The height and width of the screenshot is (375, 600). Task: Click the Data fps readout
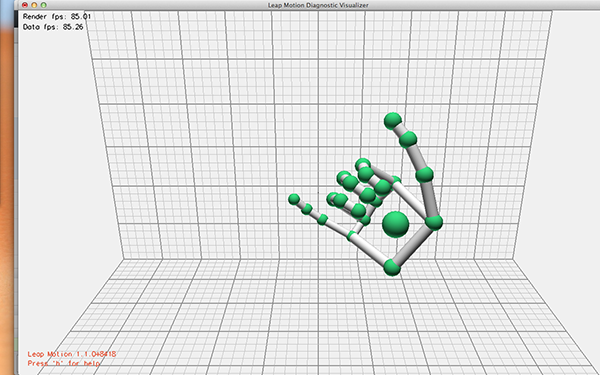click(x=53, y=27)
